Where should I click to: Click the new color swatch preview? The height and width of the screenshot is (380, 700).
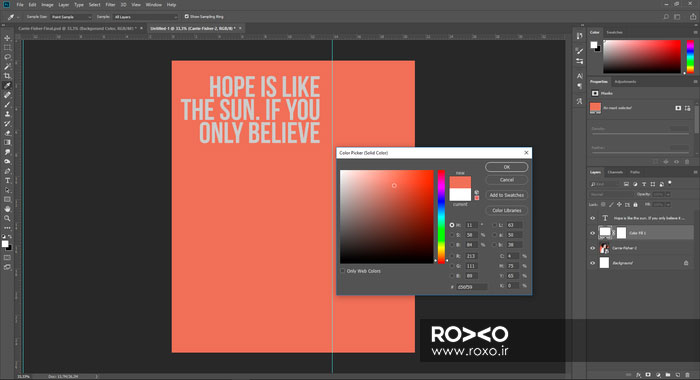460,182
